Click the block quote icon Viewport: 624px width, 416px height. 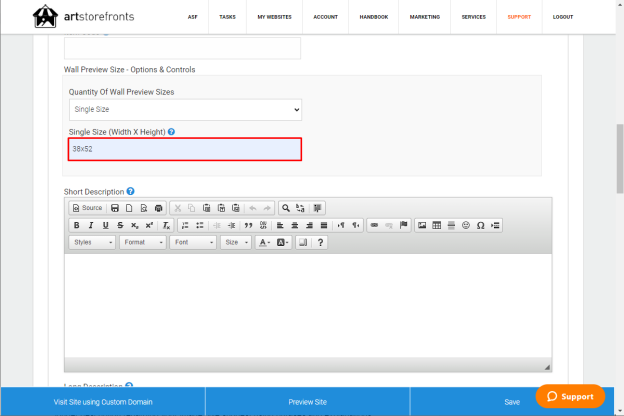[x=248, y=225]
